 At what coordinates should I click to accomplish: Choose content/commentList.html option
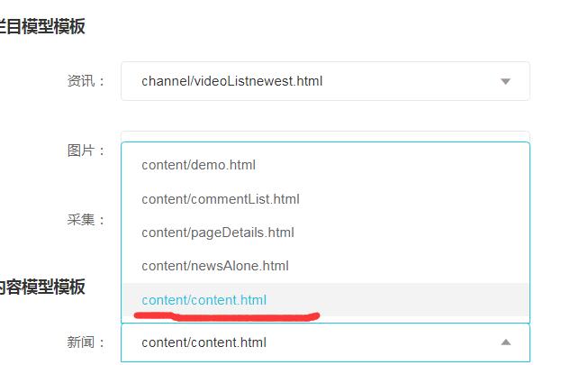click(221, 198)
